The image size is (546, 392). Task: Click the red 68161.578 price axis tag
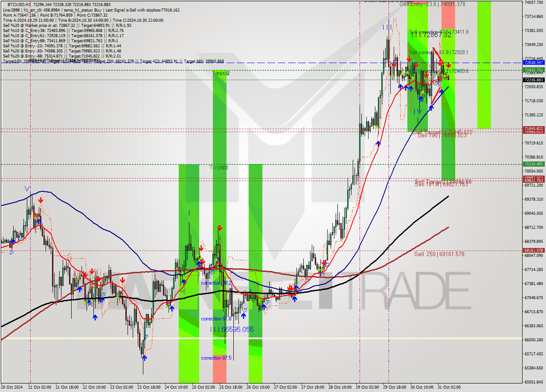[x=534, y=251]
